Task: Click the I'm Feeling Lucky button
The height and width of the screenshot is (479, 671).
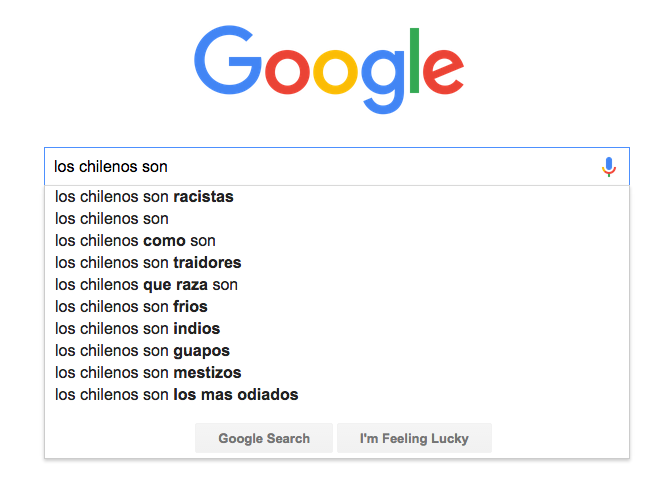Action: (414, 438)
